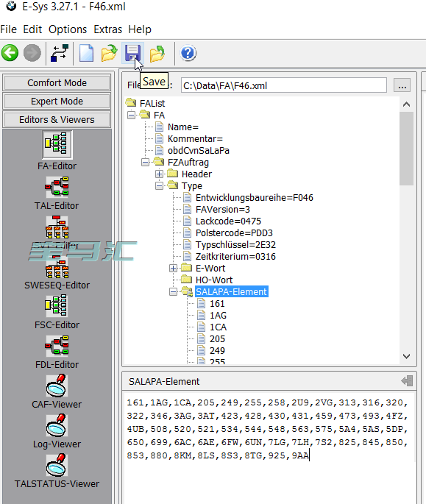The height and width of the screenshot is (504, 426).
Task: Click the FZAuftrag folder label
Action: [x=188, y=163]
